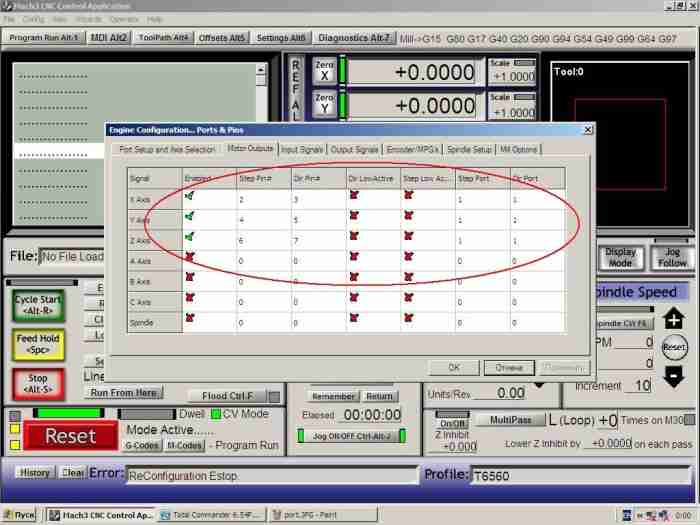Viewport: 700px width, 525px height.
Task: Open the Output Signals tab
Action: coord(354,150)
